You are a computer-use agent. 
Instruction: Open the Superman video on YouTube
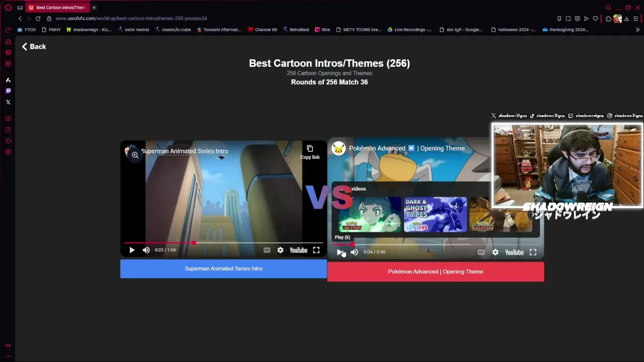click(x=298, y=250)
